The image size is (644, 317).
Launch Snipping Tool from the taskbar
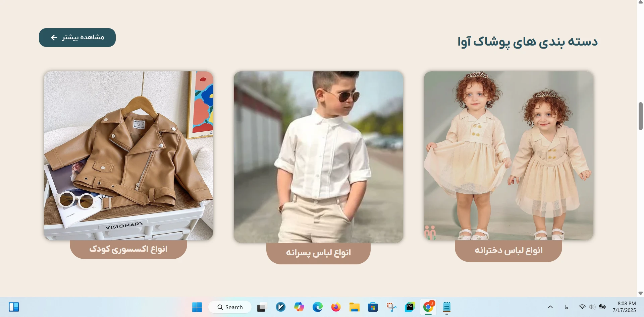(x=391, y=307)
